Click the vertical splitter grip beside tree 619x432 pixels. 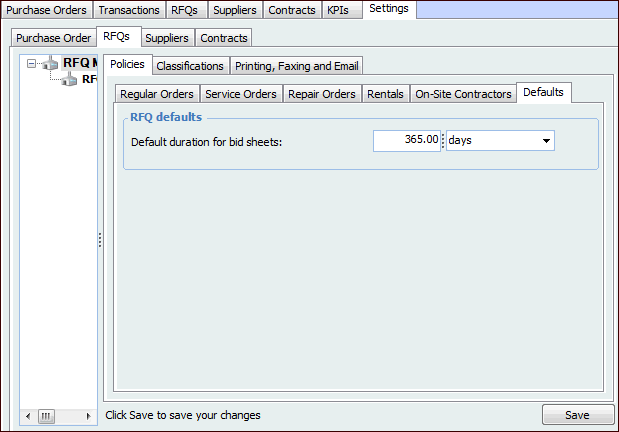(100, 240)
